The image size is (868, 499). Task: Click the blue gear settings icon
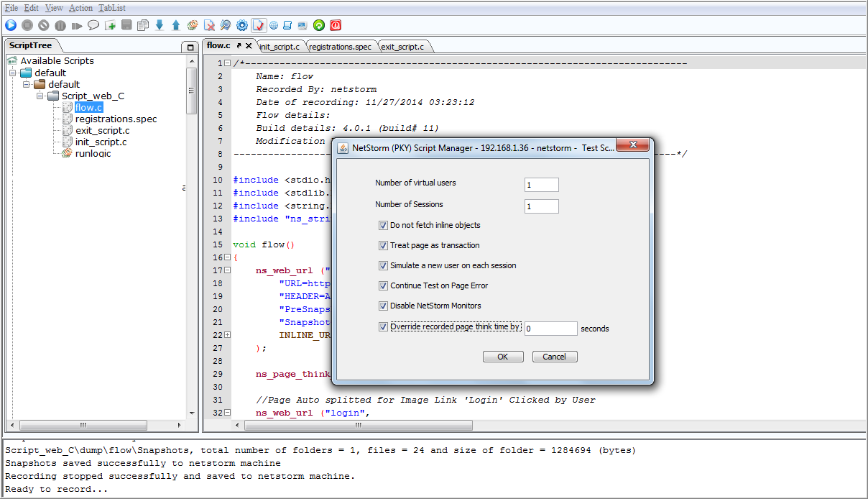coord(242,25)
